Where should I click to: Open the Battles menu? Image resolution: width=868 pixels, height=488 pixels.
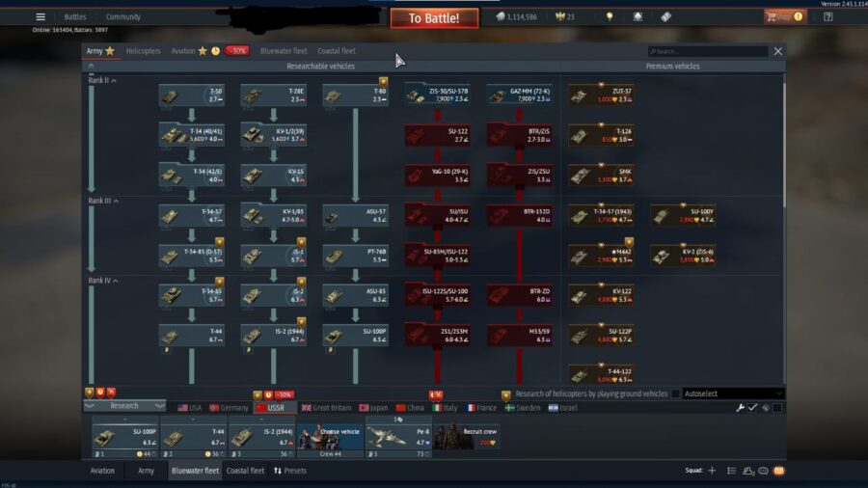(74, 16)
